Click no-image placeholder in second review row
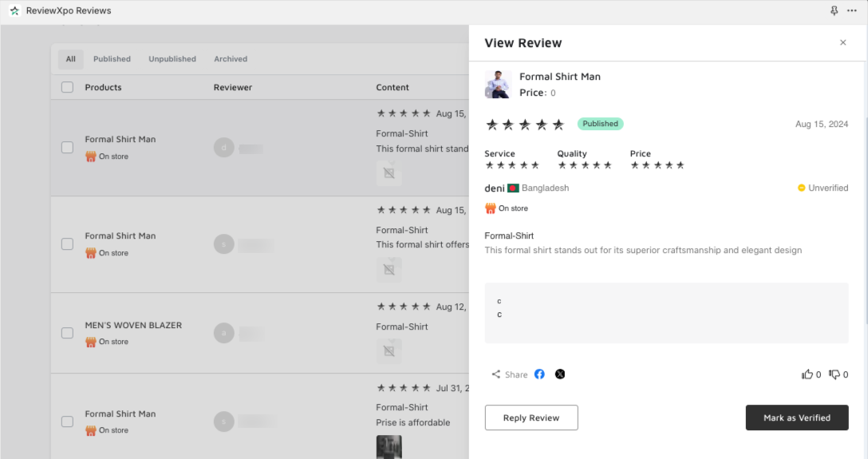Viewport: 868px width, 459px height. [x=389, y=270]
